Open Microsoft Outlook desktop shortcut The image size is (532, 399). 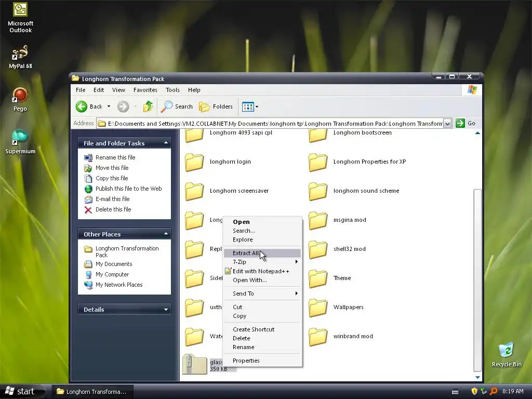click(x=20, y=18)
